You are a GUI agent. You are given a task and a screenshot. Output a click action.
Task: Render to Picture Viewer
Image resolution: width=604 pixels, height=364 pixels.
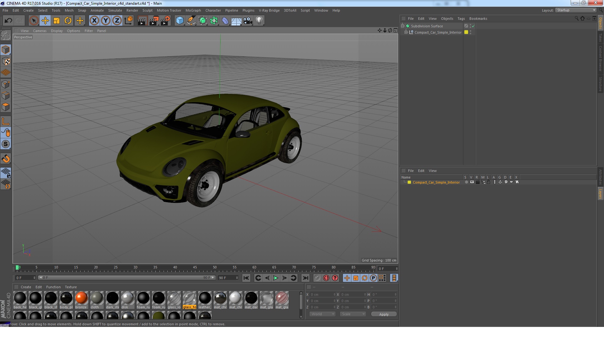coord(154,21)
